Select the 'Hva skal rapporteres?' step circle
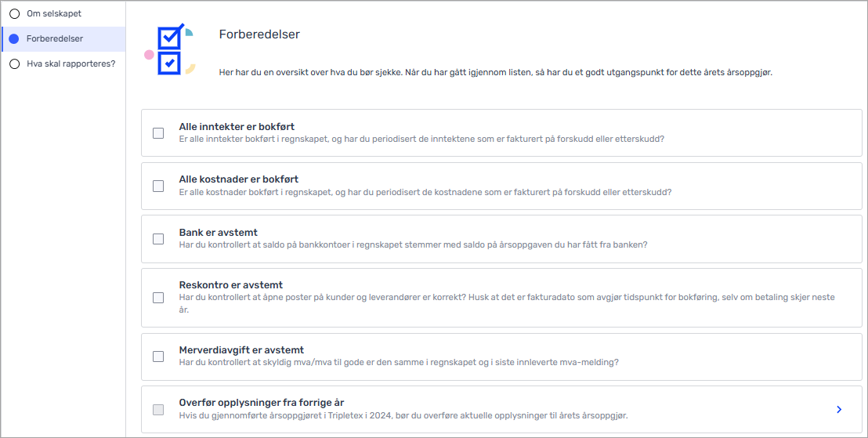Image resolution: width=868 pixels, height=438 pixels. [x=14, y=64]
